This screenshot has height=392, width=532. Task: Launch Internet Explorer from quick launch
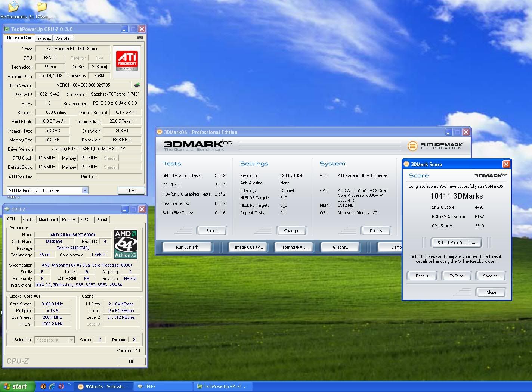tap(52, 386)
